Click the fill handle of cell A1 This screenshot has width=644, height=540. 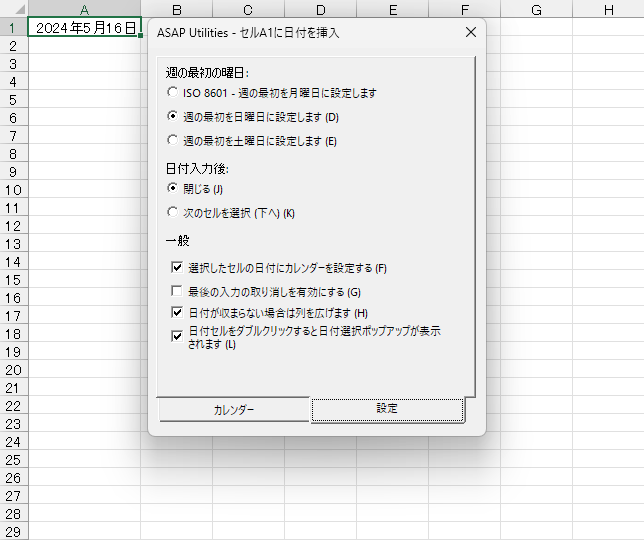140,36
